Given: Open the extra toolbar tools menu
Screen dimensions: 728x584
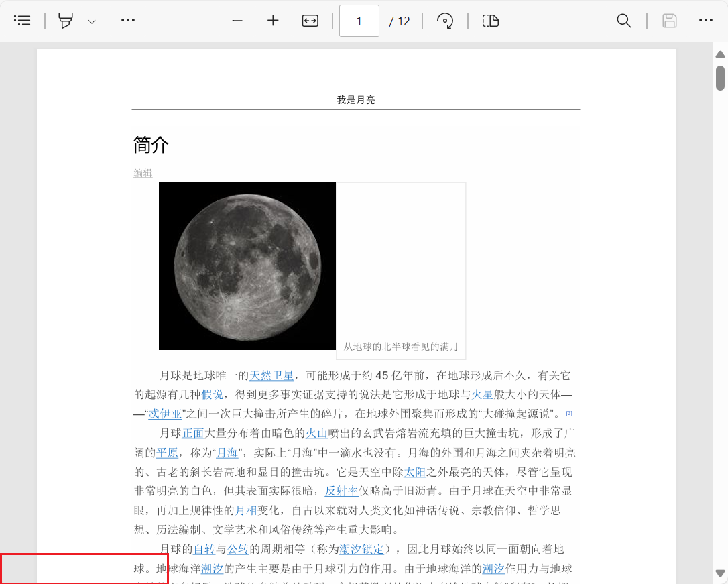Looking at the screenshot, I should 127,21.
